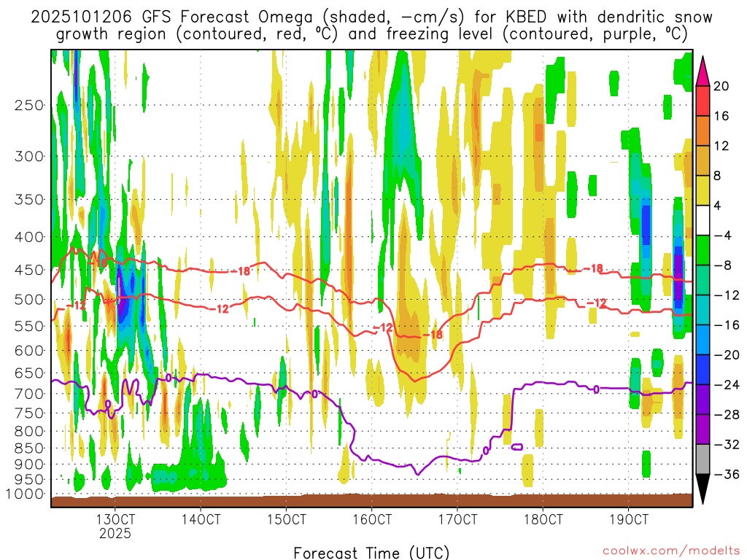Viewport: 747px width, 560px height.
Task: Select the '550' pressure level label
Action: point(29,326)
